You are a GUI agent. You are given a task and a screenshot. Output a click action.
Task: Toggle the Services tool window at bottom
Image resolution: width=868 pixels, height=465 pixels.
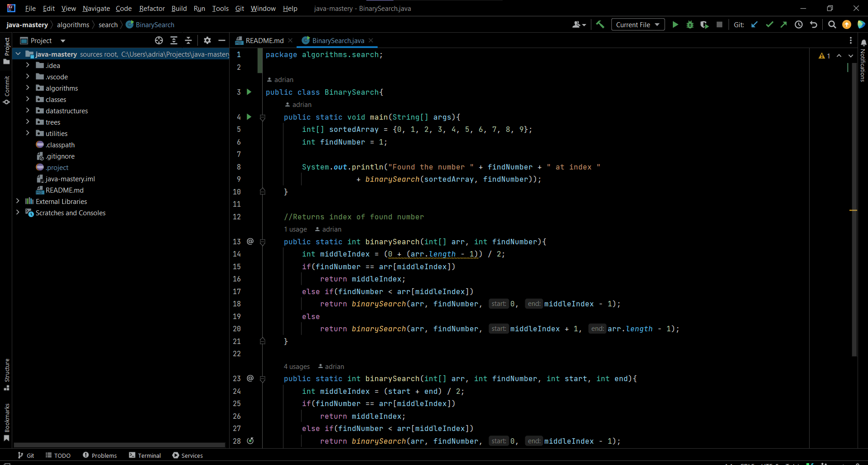(187, 455)
